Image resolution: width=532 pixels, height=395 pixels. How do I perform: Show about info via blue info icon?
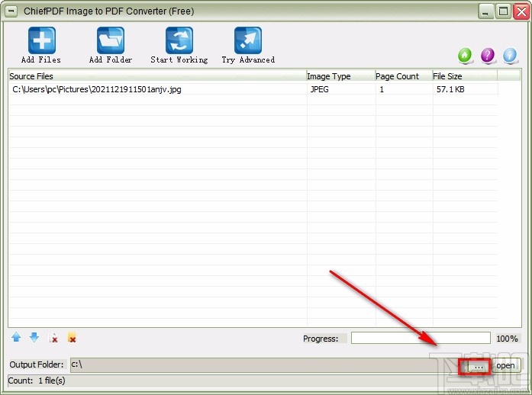point(511,55)
